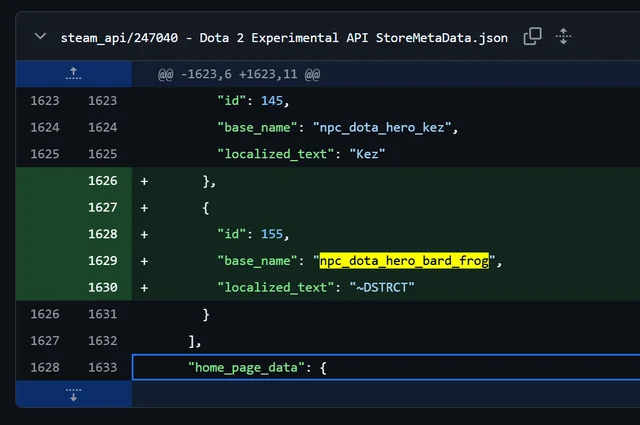Image resolution: width=640 pixels, height=425 pixels.
Task: Click new line number 1631
Action: [102, 314]
